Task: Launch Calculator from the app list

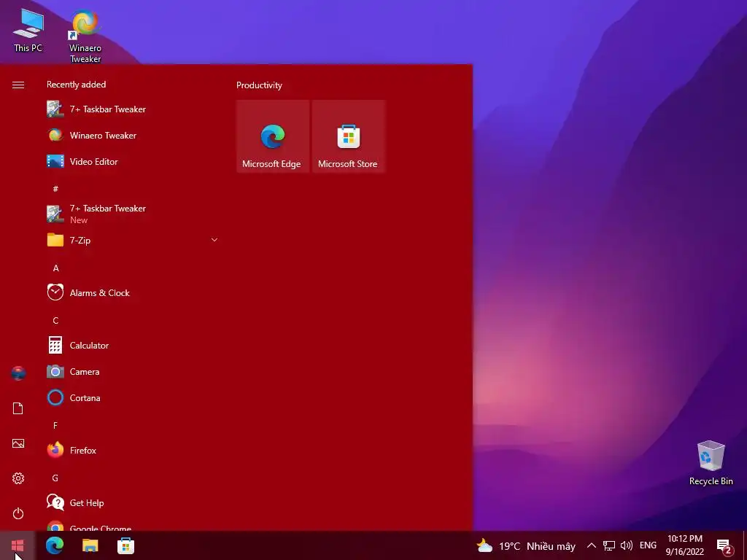Action: click(x=132, y=345)
